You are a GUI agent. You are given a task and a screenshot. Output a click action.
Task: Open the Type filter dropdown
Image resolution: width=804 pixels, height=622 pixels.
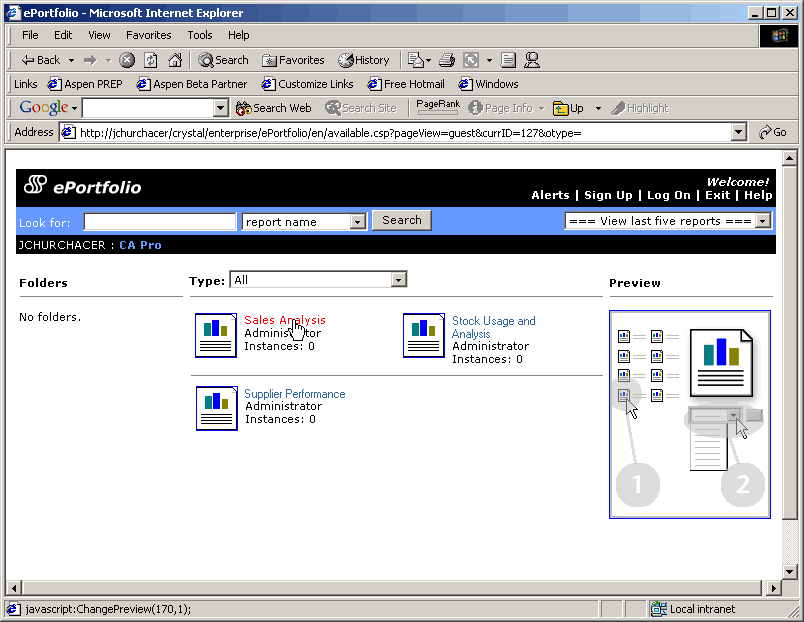coord(398,280)
